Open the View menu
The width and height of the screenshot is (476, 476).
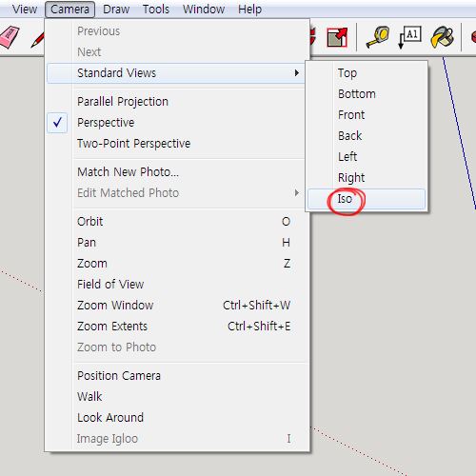pyautogui.click(x=25, y=10)
